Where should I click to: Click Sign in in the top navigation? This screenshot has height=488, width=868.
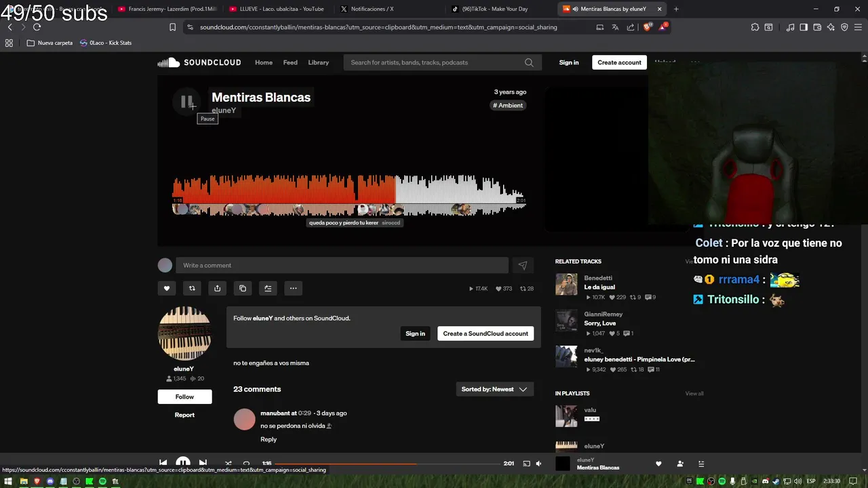click(x=569, y=62)
